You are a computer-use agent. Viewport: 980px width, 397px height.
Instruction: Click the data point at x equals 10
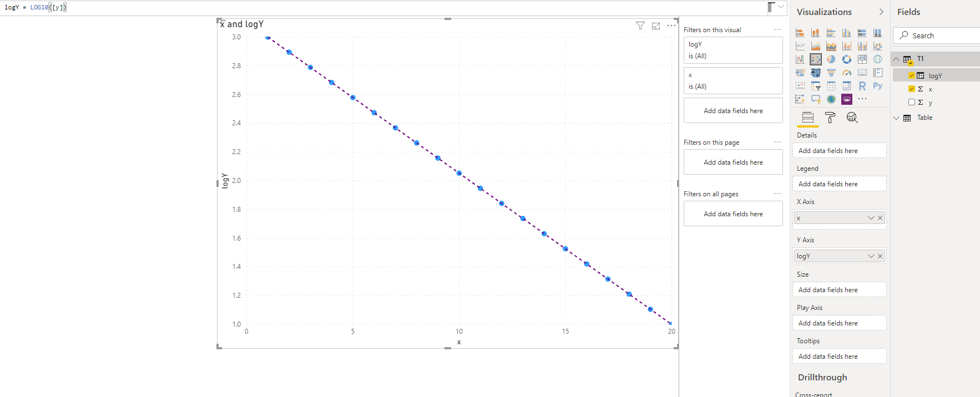tap(459, 174)
